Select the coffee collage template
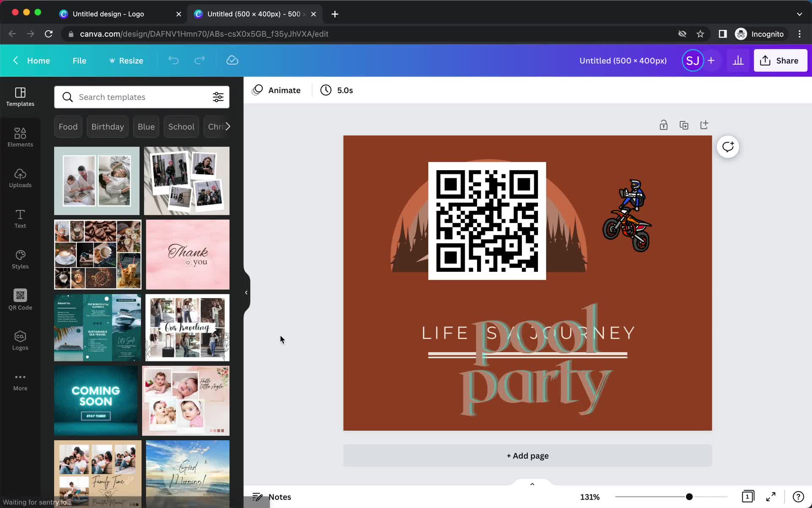Viewport: 812px width, 508px height. click(x=98, y=254)
